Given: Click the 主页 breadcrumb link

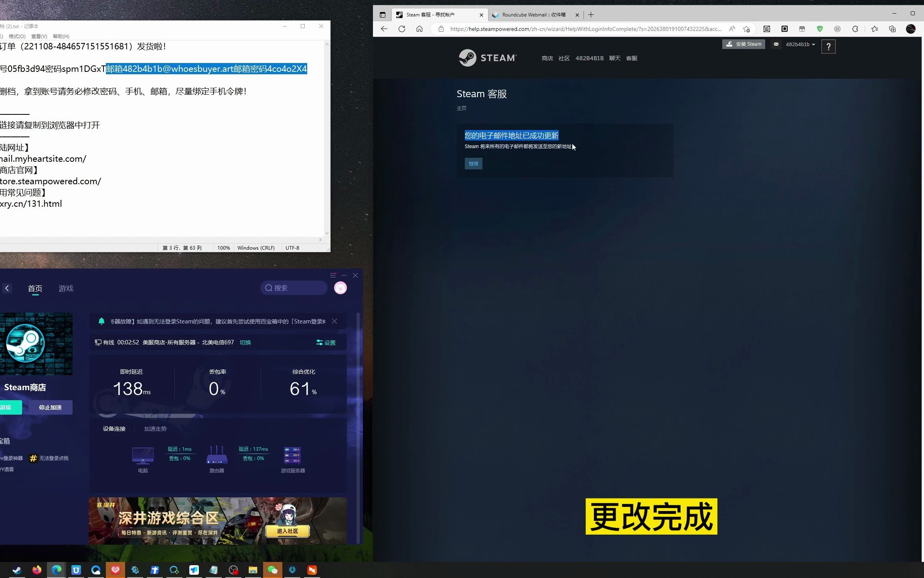Looking at the screenshot, I should (461, 108).
